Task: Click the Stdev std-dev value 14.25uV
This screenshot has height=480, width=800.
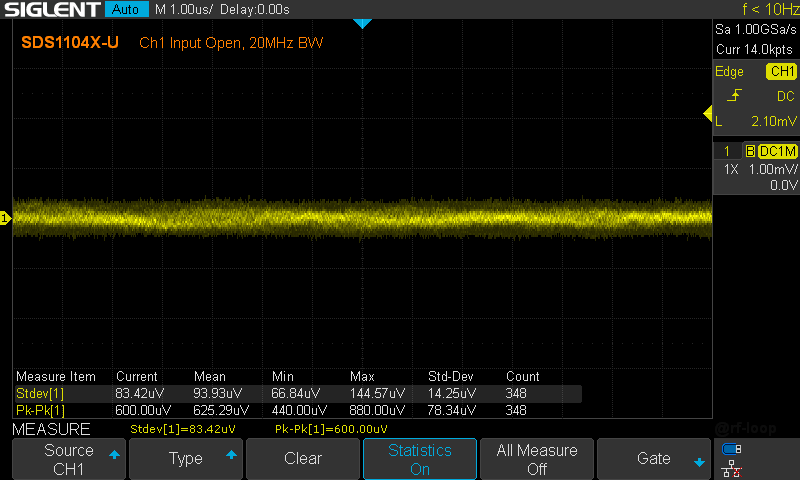Action: (x=452, y=393)
